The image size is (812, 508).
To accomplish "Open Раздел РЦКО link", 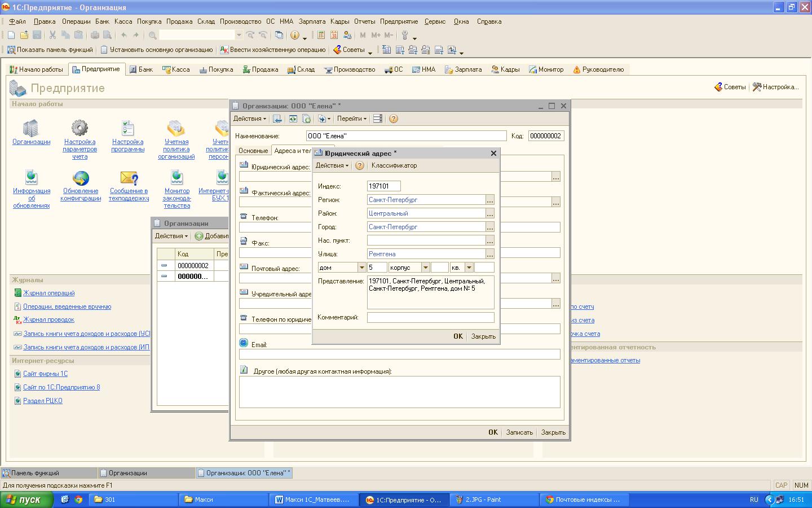I will [42, 401].
